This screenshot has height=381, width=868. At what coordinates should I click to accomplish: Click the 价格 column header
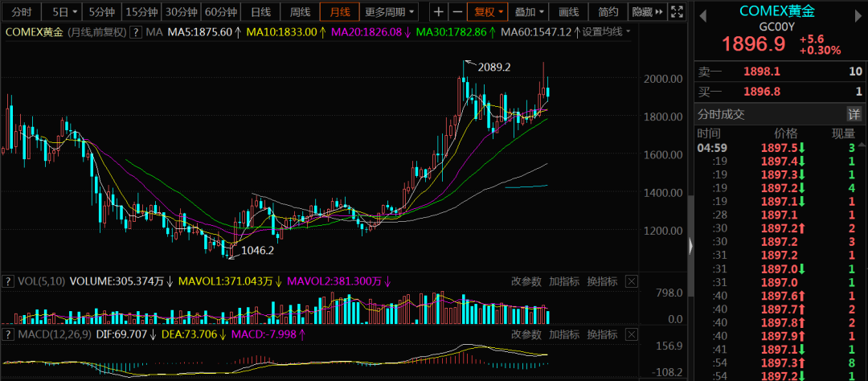(785, 133)
